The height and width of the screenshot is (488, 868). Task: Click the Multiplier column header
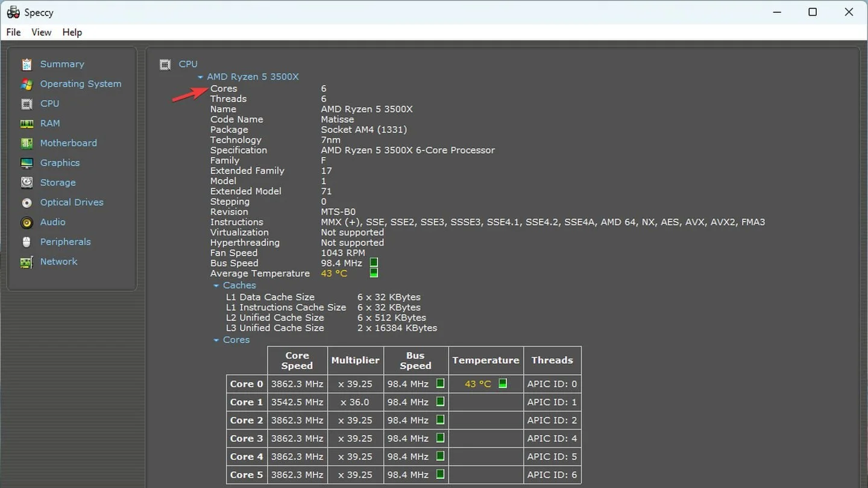click(x=355, y=360)
